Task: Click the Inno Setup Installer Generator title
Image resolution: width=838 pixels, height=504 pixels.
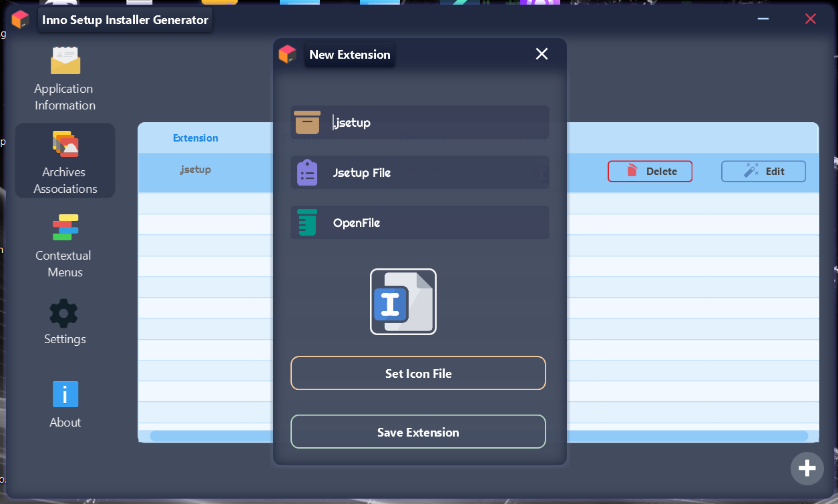Action: coord(126,20)
